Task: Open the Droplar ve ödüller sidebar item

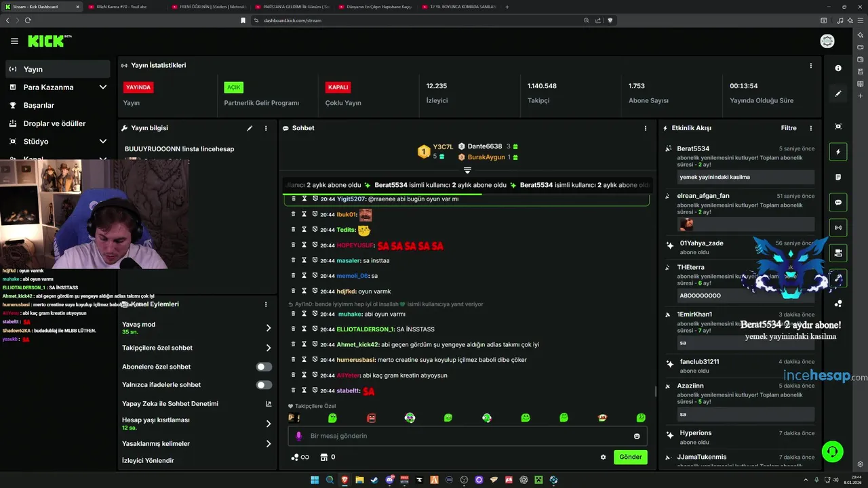Action: (x=58, y=124)
